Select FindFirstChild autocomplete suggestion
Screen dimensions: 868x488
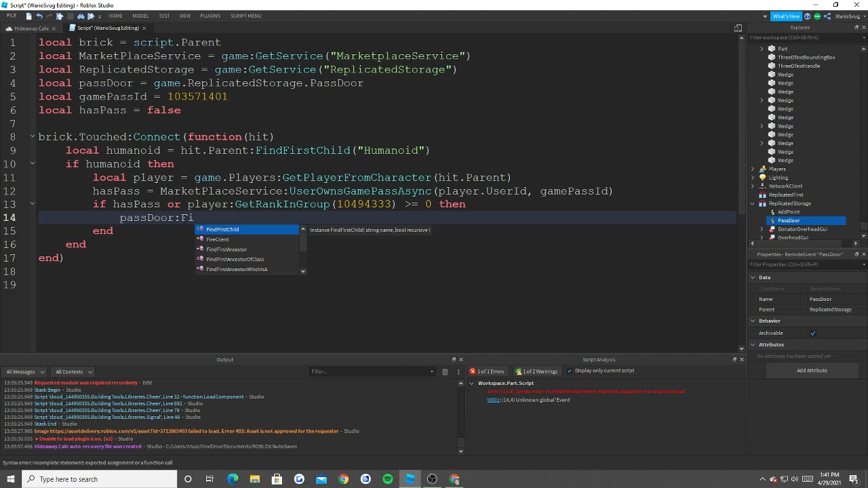[248, 229]
